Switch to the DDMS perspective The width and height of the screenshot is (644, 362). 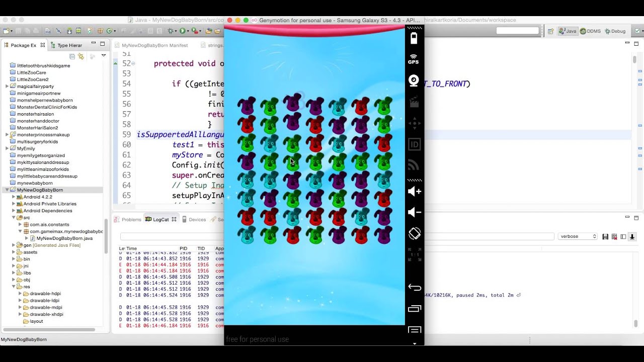click(590, 31)
